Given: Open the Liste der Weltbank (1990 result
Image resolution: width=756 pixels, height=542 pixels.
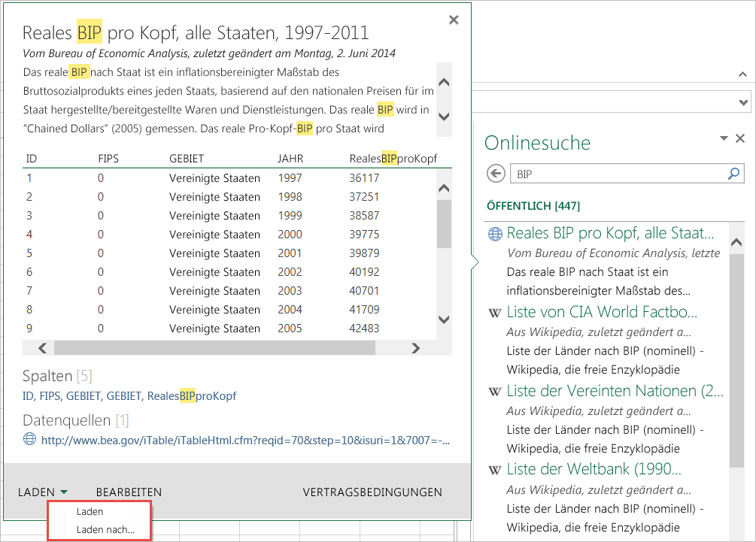Looking at the screenshot, I should click(594, 469).
